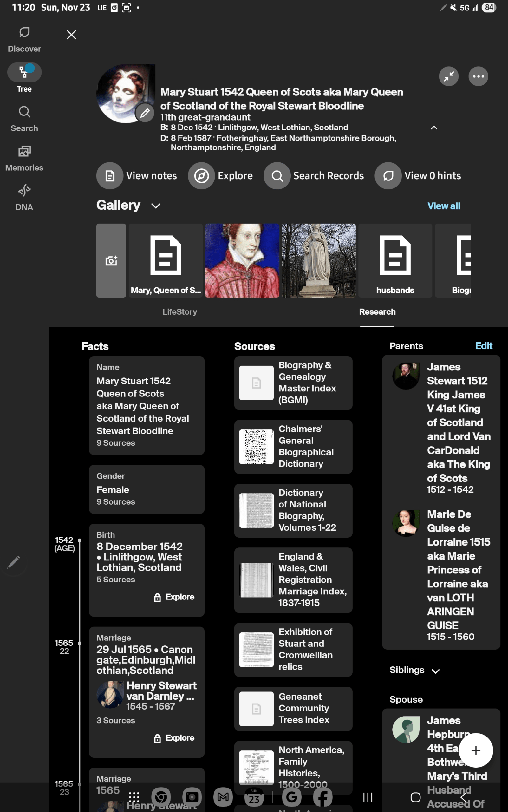Open Memories in the sidebar
Image resolution: width=508 pixels, height=812 pixels.
click(24, 158)
